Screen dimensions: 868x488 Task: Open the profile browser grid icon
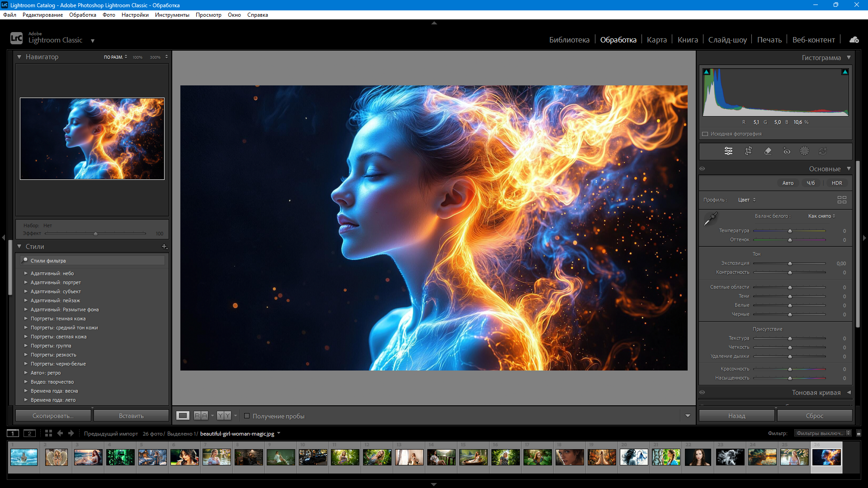click(x=842, y=200)
